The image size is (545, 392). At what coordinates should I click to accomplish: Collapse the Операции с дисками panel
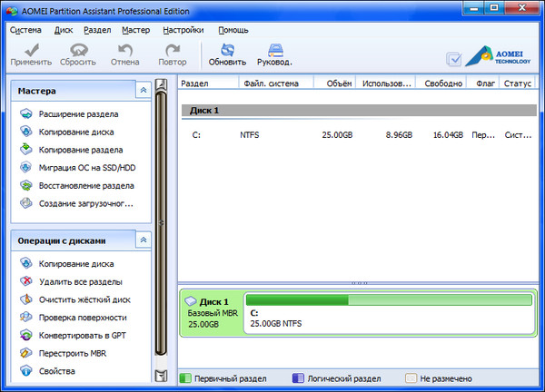(x=143, y=240)
